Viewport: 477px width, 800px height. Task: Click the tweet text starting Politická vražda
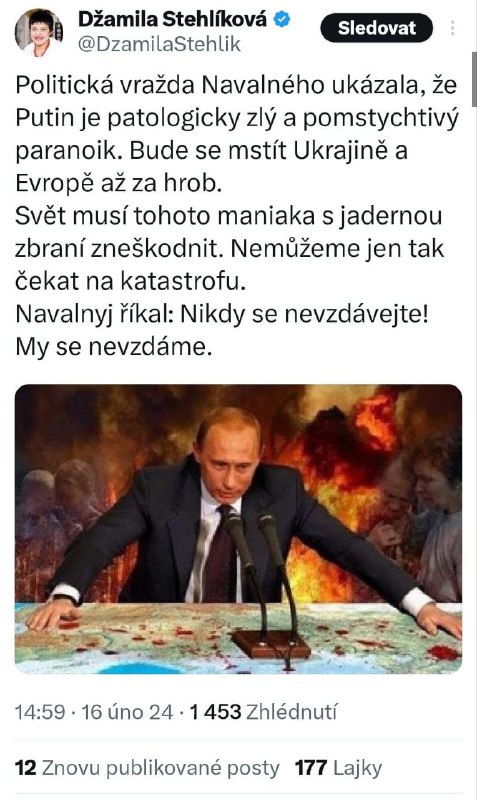[237, 216]
